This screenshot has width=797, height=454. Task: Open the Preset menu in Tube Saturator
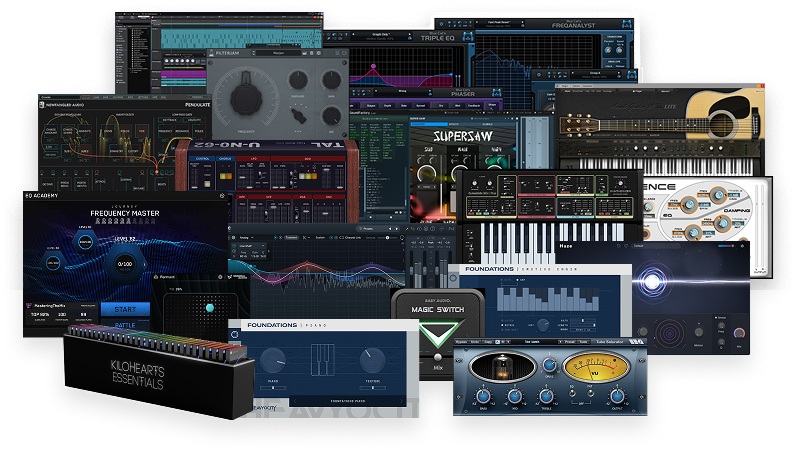click(570, 342)
